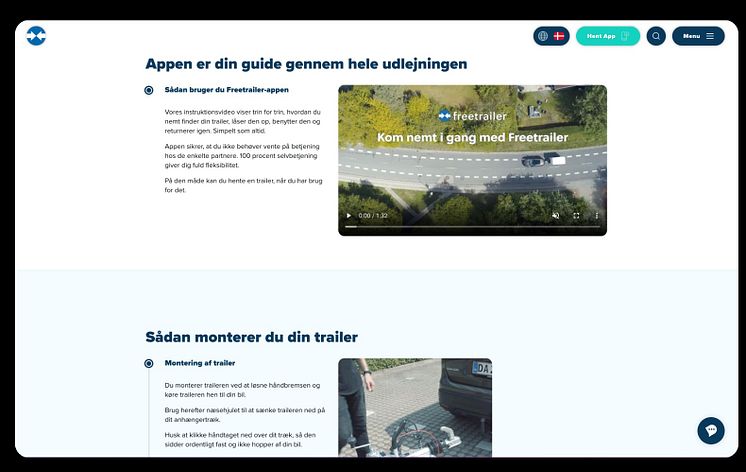Click the trailer mounting video thumbnail
The height and width of the screenshot is (472, 746).
pos(415,408)
